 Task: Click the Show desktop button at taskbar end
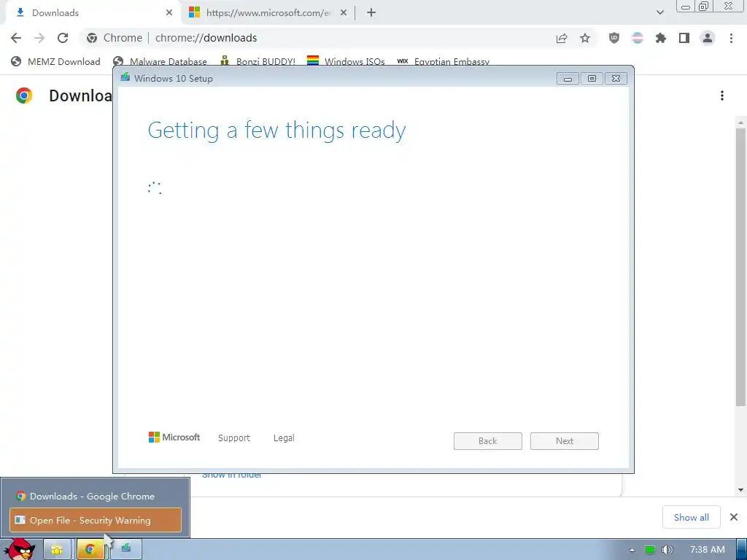[x=742, y=550]
